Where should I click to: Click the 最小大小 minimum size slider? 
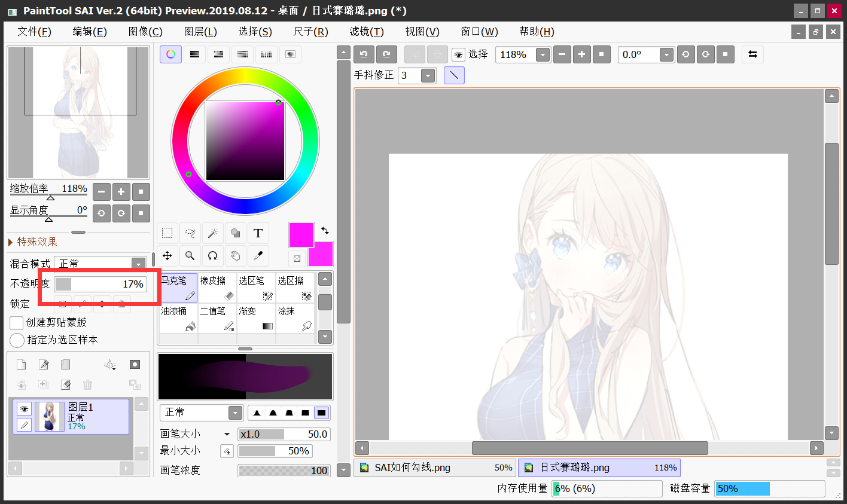(275, 451)
